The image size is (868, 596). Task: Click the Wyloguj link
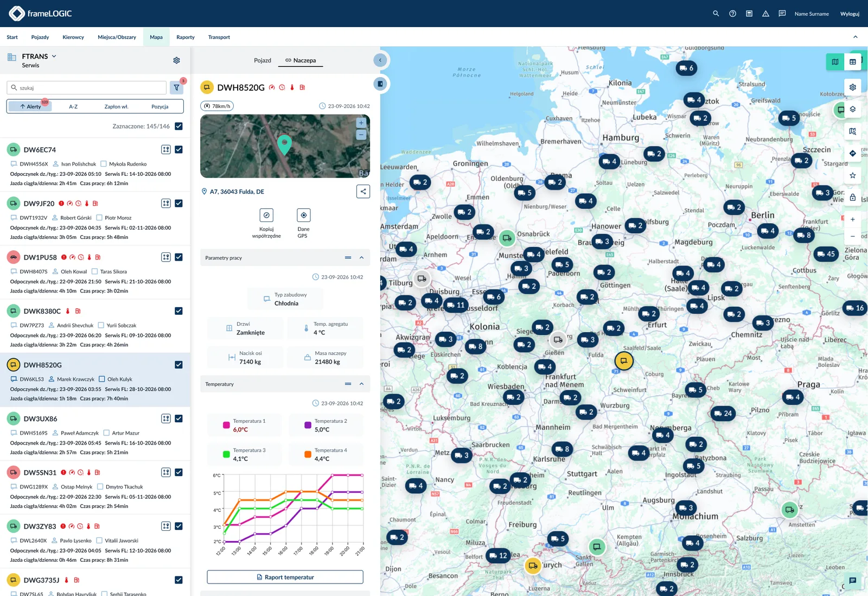pos(850,14)
